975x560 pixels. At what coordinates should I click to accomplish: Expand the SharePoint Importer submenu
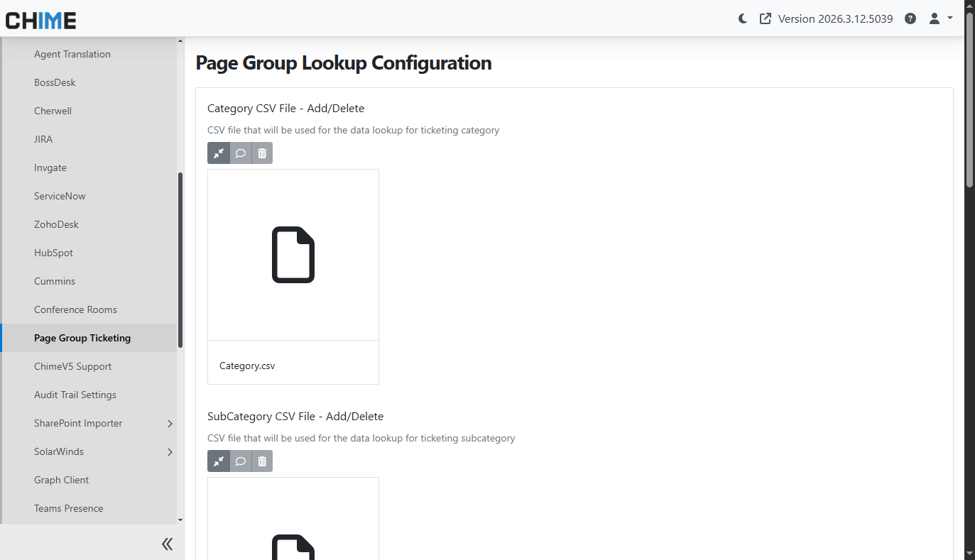tap(170, 424)
